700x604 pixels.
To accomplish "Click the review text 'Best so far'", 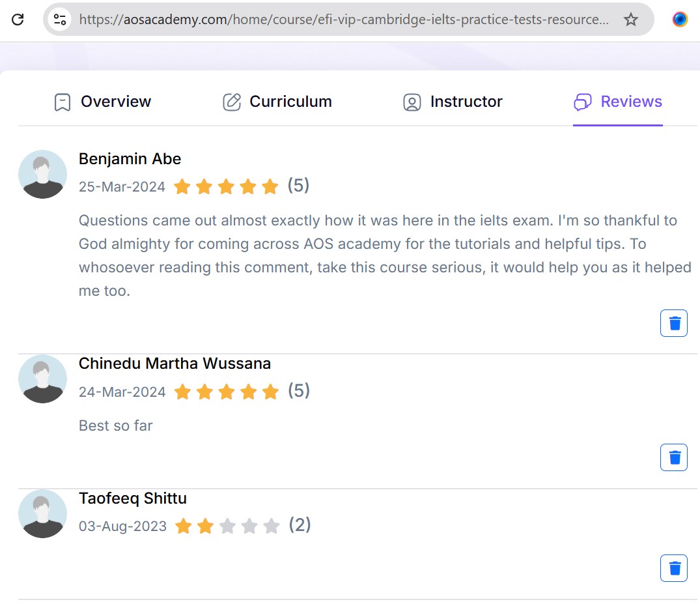I will [x=116, y=425].
